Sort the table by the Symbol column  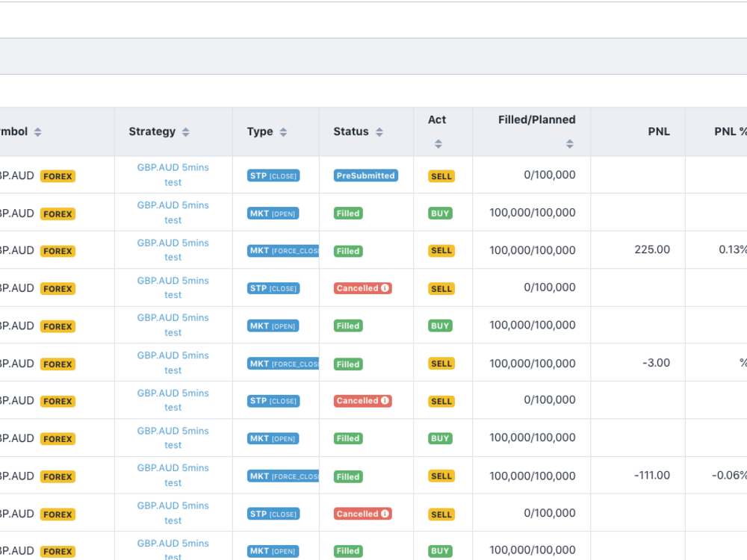click(x=37, y=131)
